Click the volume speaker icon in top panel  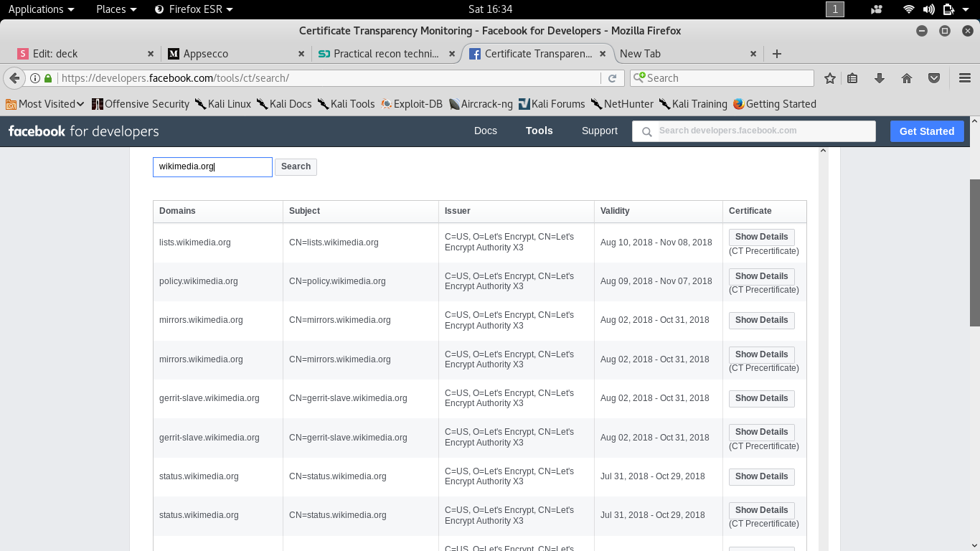(x=929, y=9)
